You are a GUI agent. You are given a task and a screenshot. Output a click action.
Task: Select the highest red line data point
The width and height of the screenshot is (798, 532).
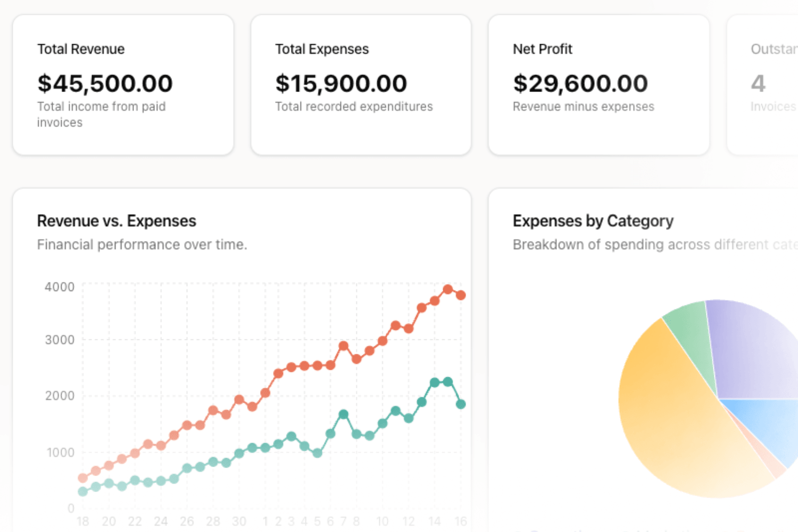[448, 289]
